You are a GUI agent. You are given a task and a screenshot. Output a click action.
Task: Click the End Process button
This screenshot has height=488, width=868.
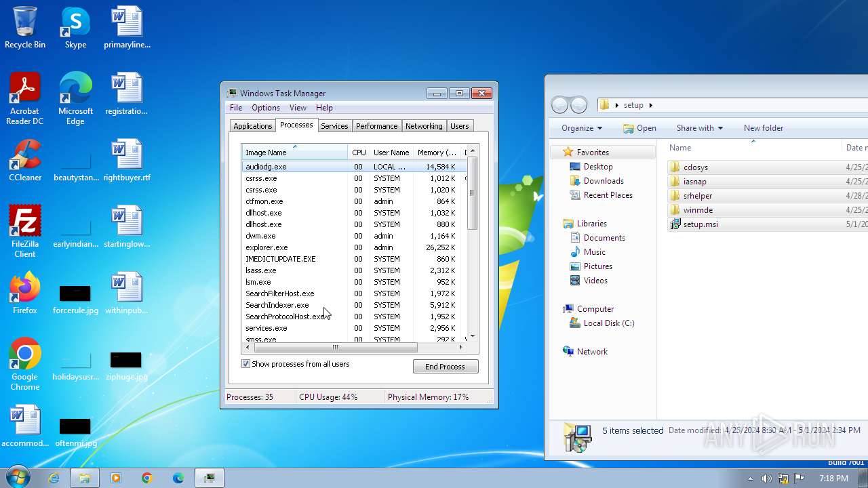[x=445, y=367]
